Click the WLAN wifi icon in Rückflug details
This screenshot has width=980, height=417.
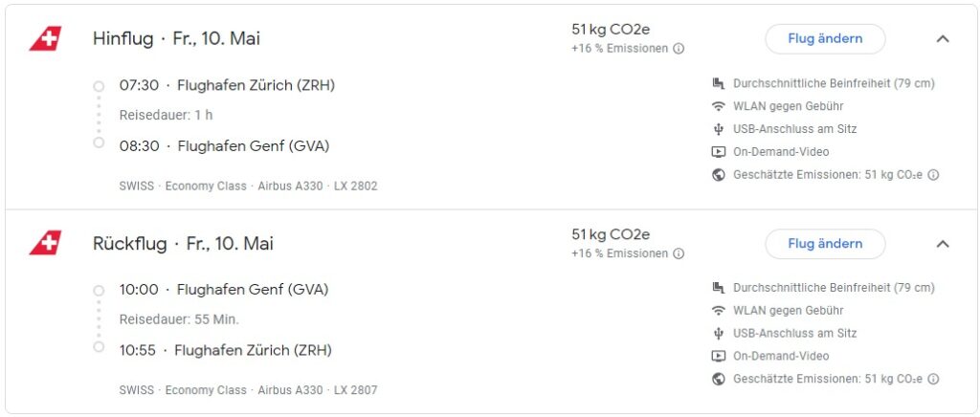719,311
